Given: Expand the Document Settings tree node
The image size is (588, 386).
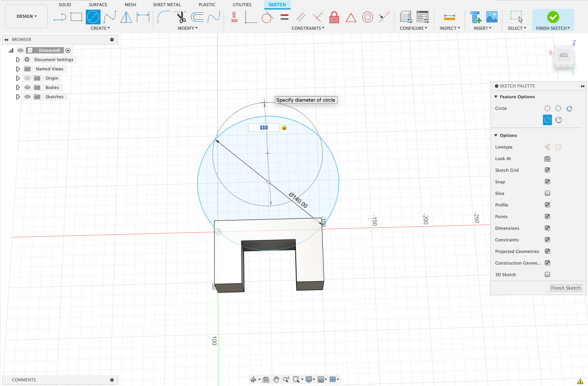Looking at the screenshot, I should point(18,60).
